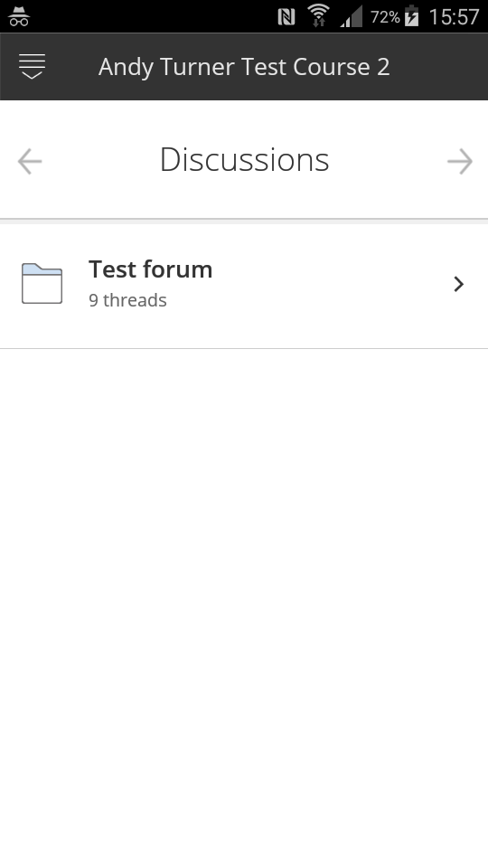Open the Test forum title
The image size is (488, 868).
[151, 269]
